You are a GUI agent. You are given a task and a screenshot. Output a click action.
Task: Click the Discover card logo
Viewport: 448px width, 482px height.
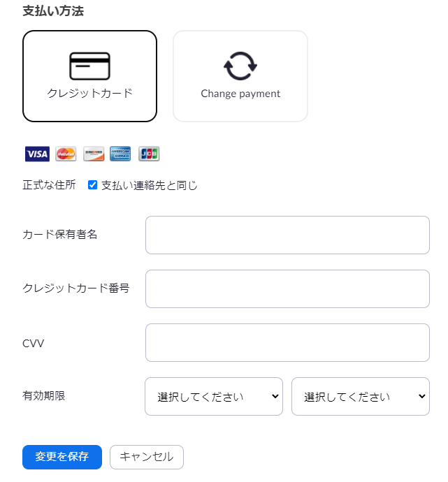pyautogui.click(x=93, y=154)
